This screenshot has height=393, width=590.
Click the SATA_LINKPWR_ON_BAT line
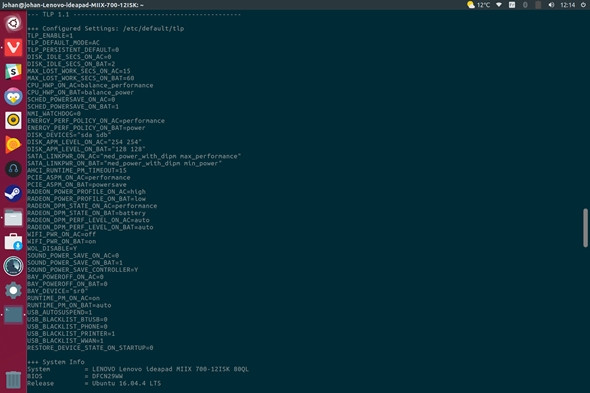point(125,163)
